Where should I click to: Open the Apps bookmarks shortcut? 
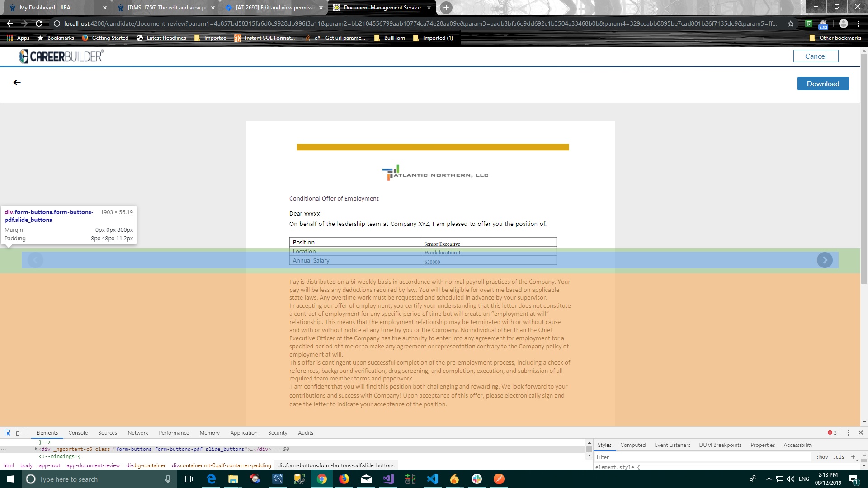coord(18,38)
